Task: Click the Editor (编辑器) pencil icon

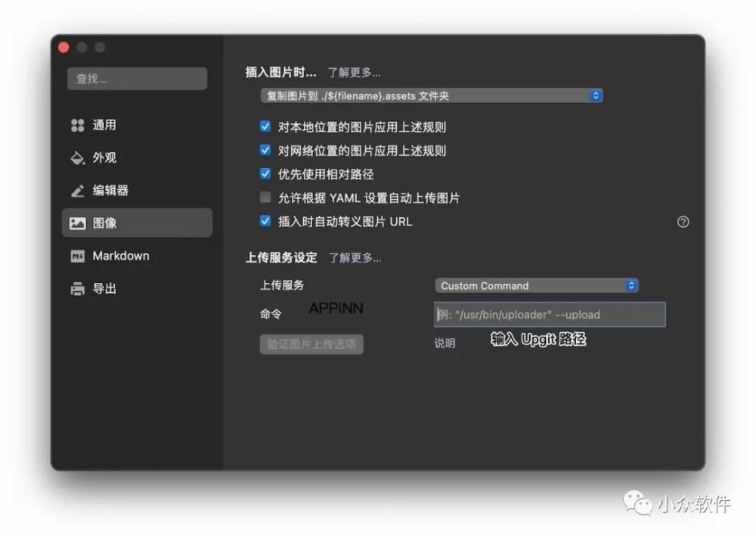Action: coord(77,191)
